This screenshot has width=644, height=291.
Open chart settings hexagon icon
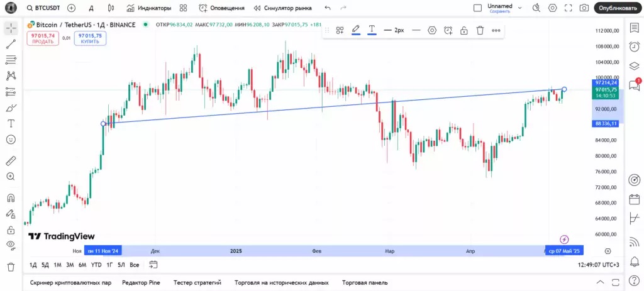pos(552,8)
